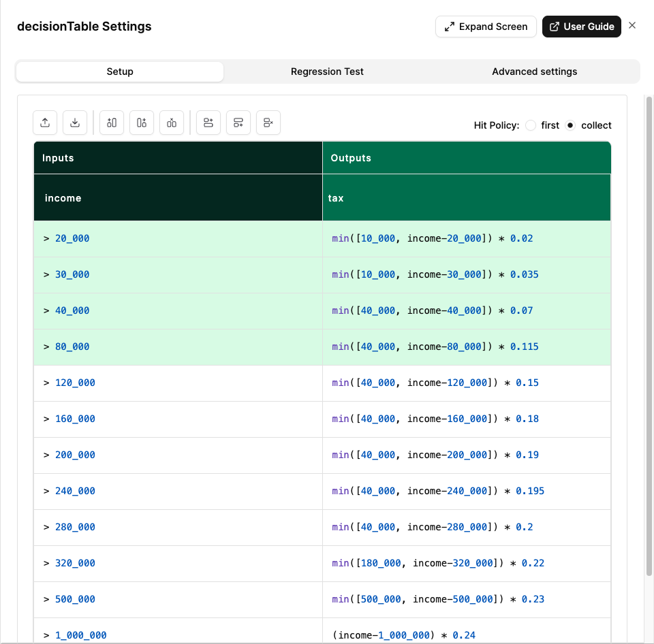Select the '> 80_000' income cell
The image size is (654, 644).
178,347
